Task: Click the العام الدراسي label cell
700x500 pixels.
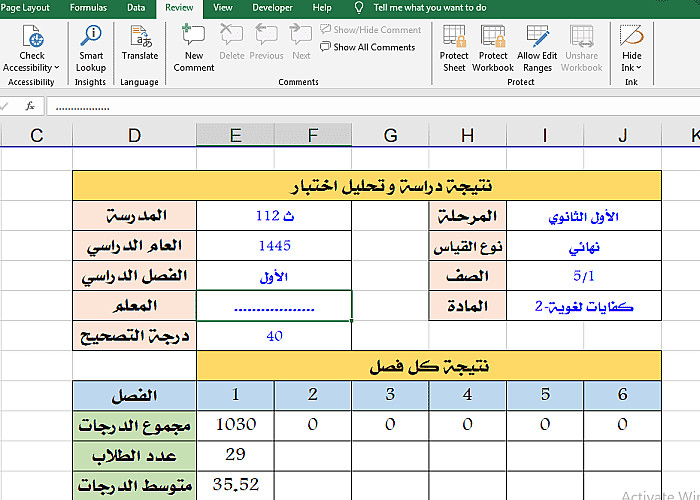Action: 134,246
